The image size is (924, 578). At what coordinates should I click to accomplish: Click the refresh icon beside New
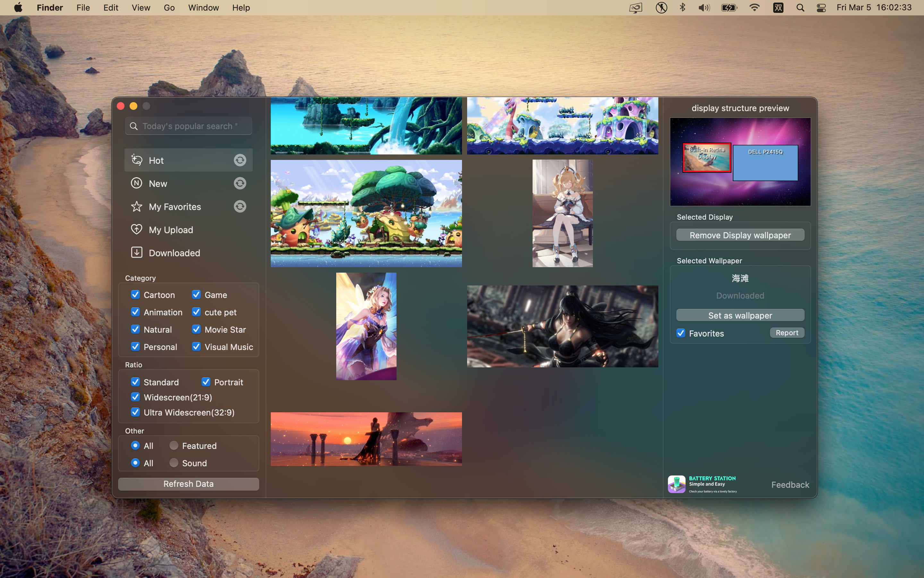coord(240,183)
